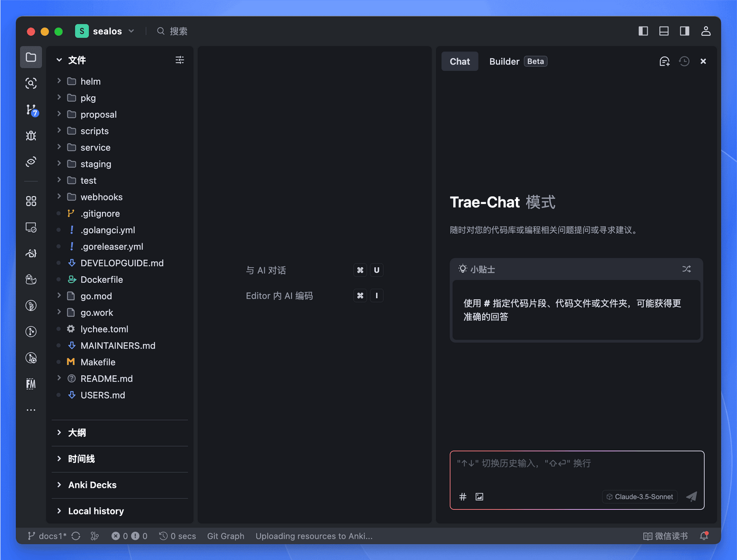The width and height of the screenshot is (737, 560).
Task: Open a new chat session in Trae panel
Action: click(664, 61)
